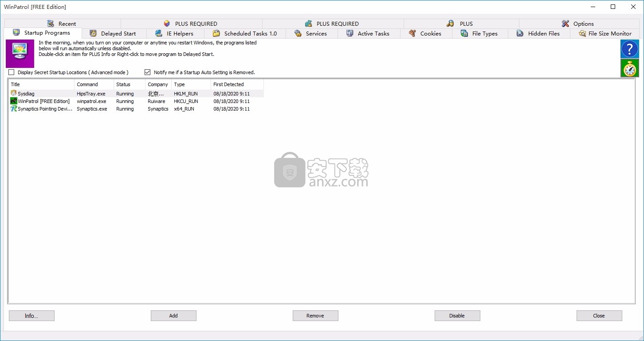The width and height of the screenshot is (644, 341).
Task: Switch to the Delayed Start tab
Action: [x=114, y=33]
